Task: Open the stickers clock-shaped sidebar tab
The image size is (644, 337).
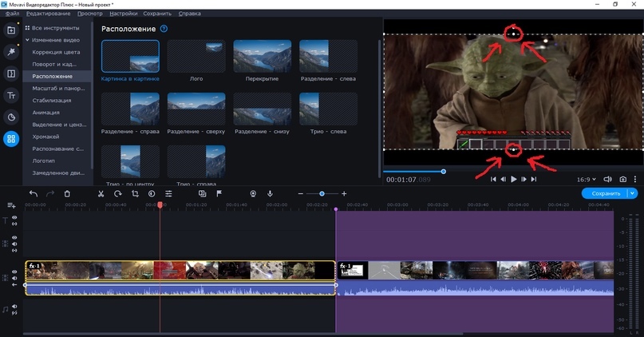Action: point(11,117)
